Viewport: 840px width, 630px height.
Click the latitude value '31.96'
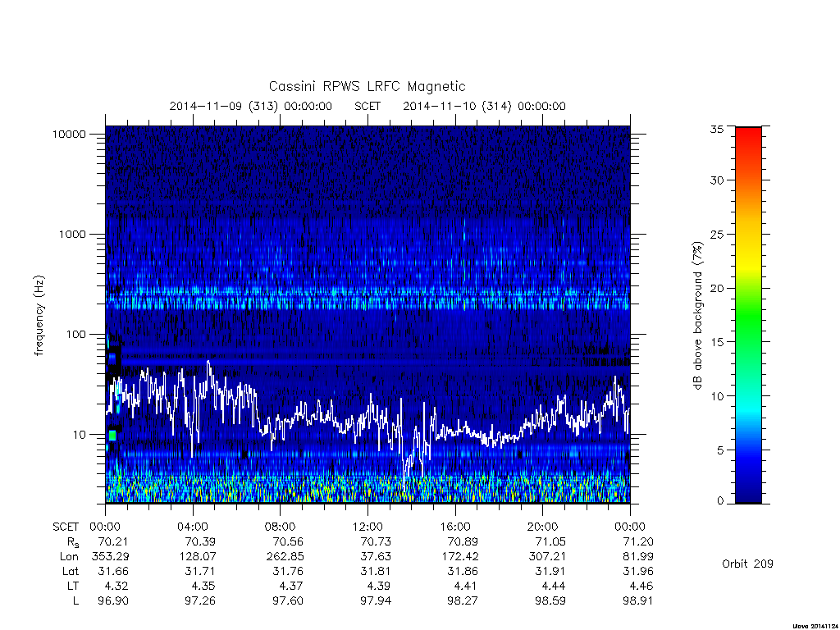pyautogui.click(x=638, y=571)
